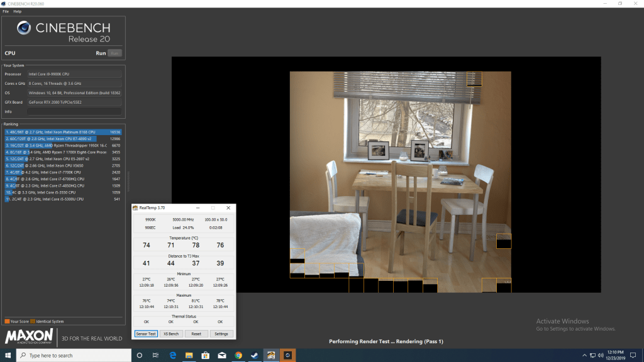
Task: Open Task View from the taskbar
Action: (156, 356)
